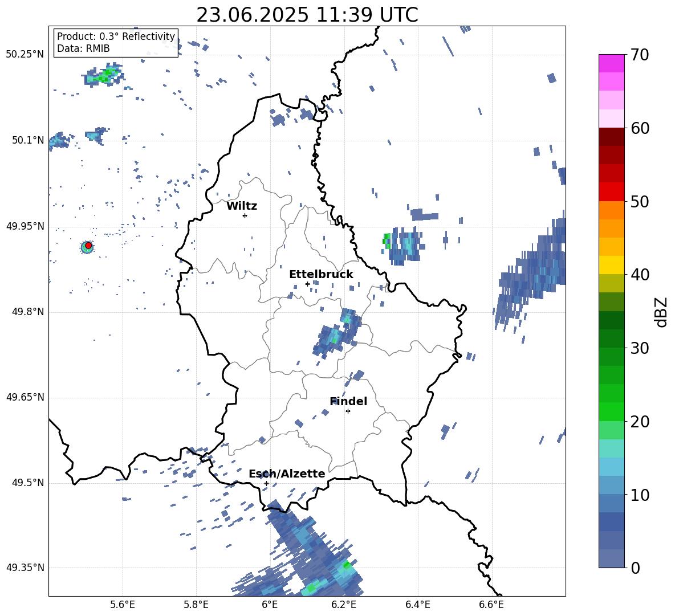
Task: Click the 49.35°N latitude label
Action: pos(25,568)
